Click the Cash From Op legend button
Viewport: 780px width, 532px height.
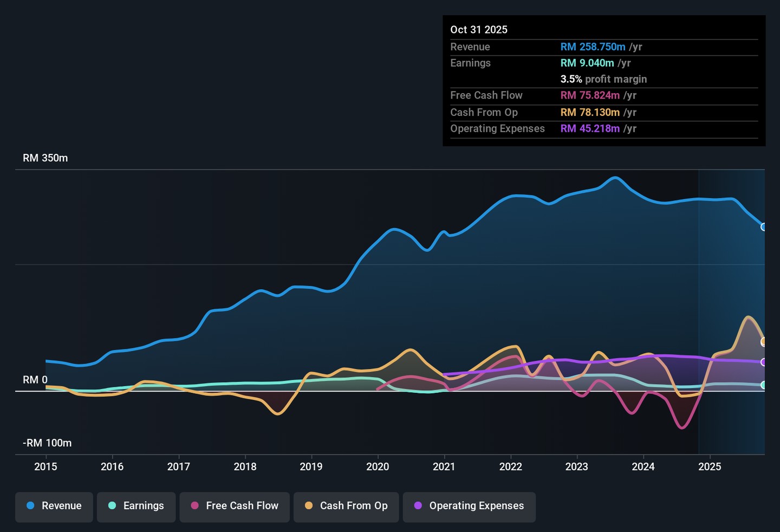[x=346, y=506]
